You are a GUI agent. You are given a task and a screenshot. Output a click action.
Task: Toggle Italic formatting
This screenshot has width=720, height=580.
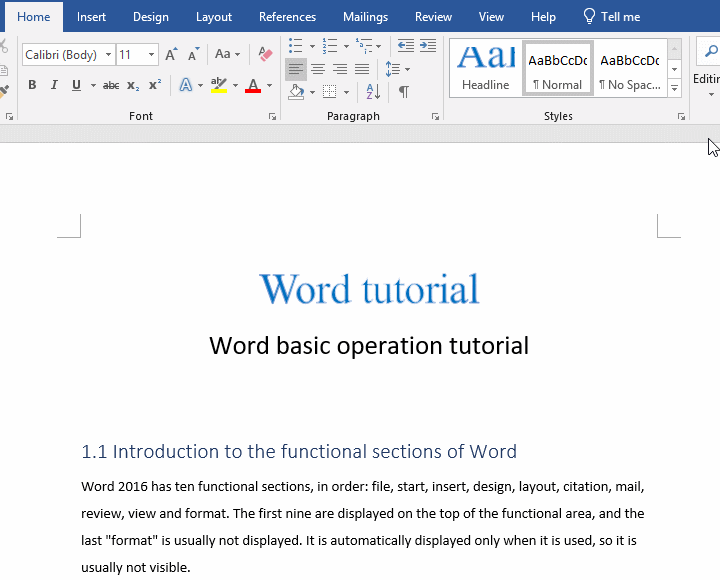(54, 85)
